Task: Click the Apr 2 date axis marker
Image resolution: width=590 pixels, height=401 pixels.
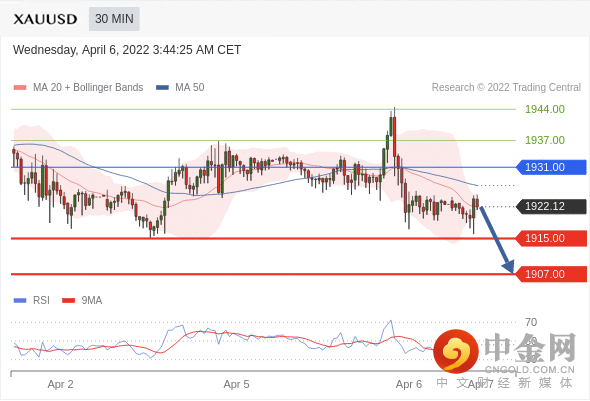Action: pos(60,384)
